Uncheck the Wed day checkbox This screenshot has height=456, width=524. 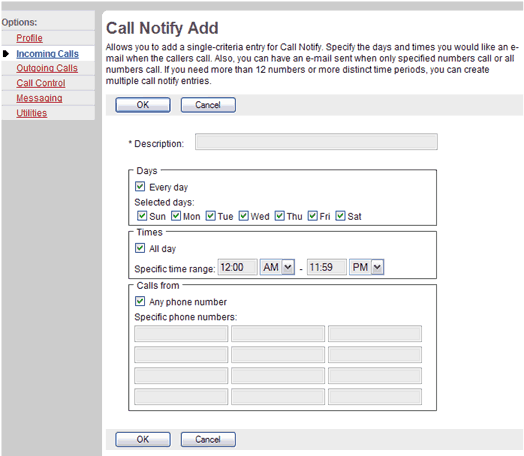[x=244, y=216]
